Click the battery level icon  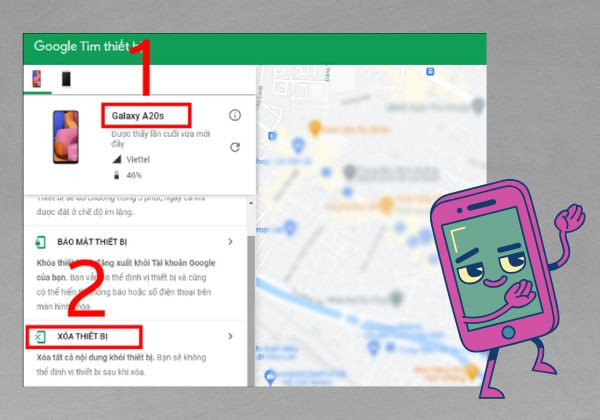coord(117,175)
